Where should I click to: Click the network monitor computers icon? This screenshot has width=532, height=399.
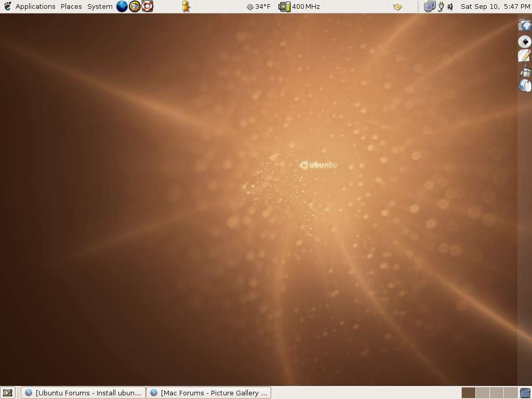pos(430,6)
